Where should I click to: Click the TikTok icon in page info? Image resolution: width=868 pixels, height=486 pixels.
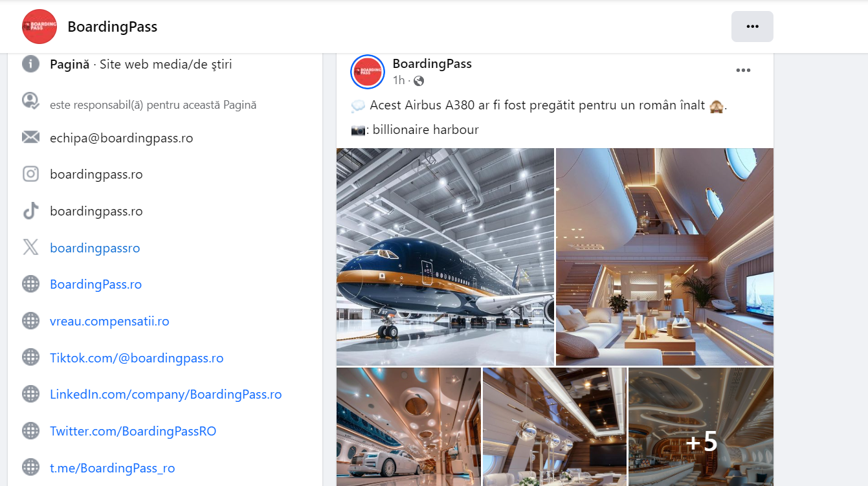click(30, 211)
